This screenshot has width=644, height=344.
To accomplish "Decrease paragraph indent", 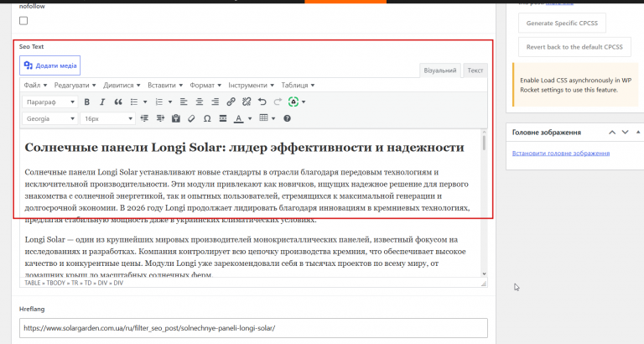I will pyautogui.click(x=144, y=118).
